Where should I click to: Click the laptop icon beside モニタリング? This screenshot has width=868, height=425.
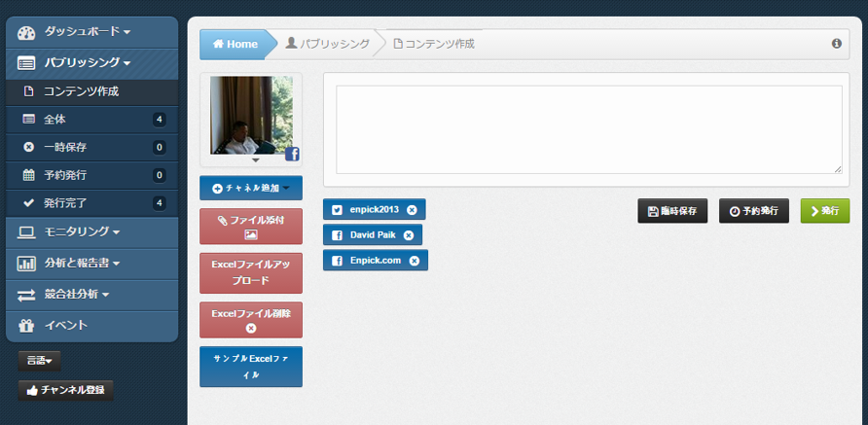[26, 232]
